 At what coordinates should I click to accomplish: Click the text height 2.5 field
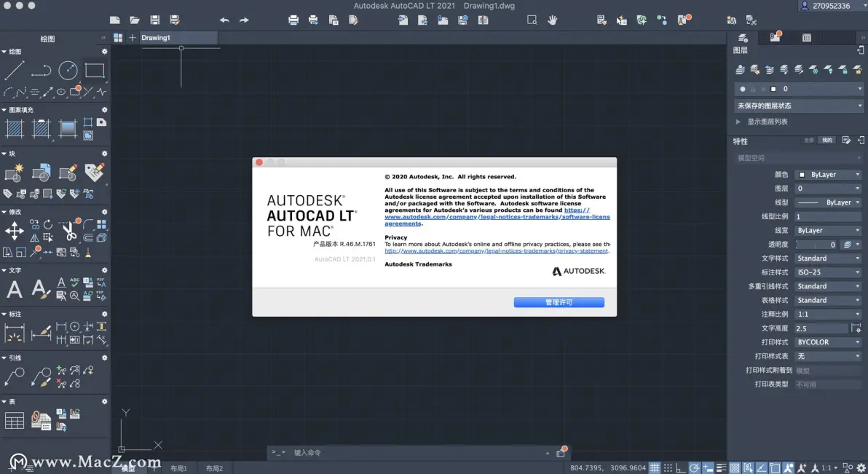tap(821, 328)
